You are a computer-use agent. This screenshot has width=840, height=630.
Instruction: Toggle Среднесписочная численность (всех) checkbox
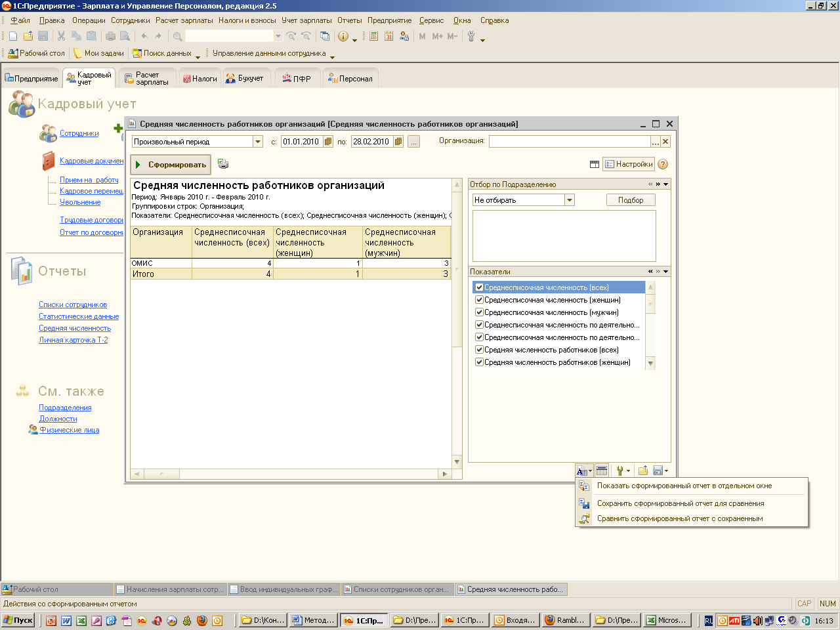(x=479, y=287)
